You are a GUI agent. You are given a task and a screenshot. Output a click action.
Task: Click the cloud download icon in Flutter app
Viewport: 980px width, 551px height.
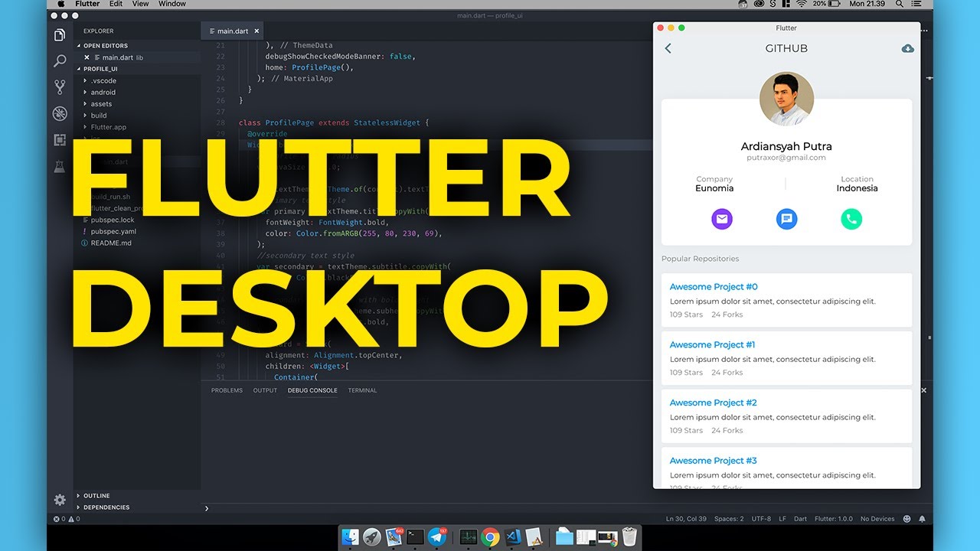907,48
